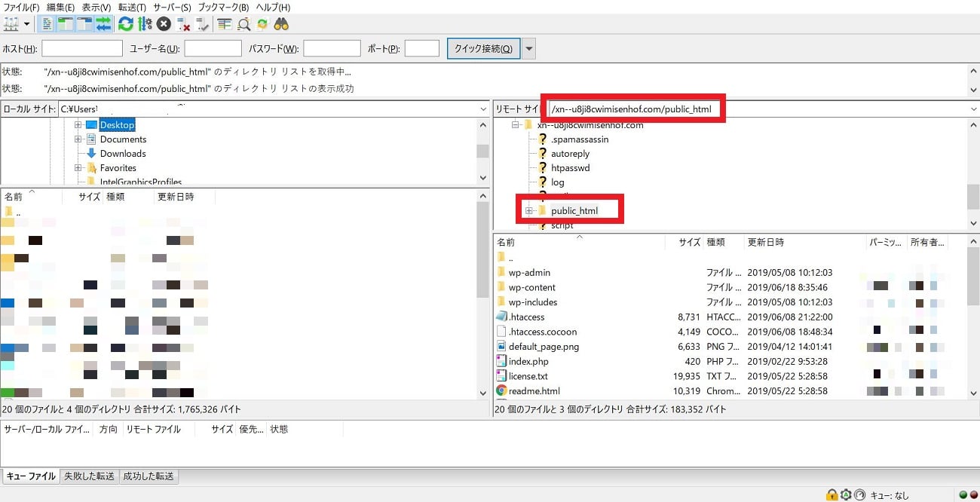This screenshot has height=502, width=980.
Task: Click the binoculars file search icon
Action: point(281,24)
